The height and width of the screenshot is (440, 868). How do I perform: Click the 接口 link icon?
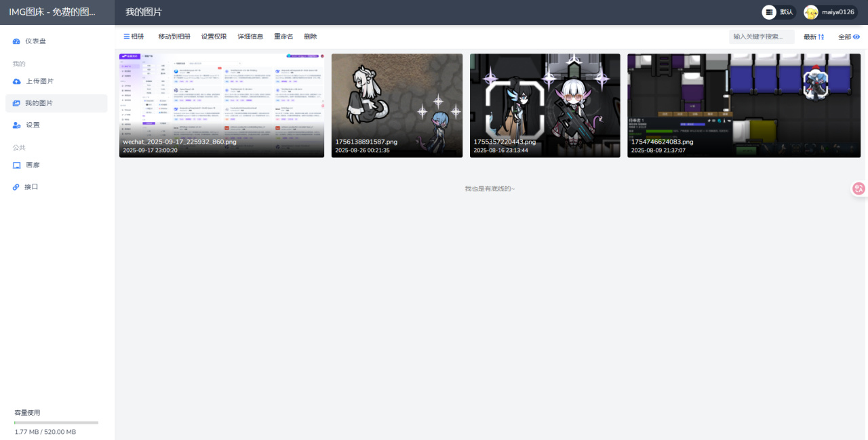coord(16,186)
